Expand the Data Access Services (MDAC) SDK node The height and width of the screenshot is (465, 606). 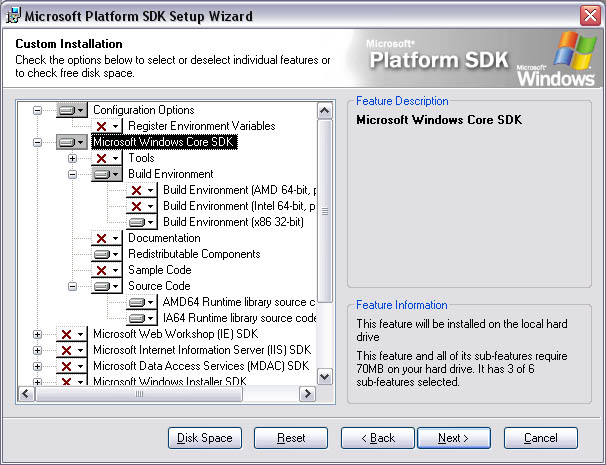(37, 366)
